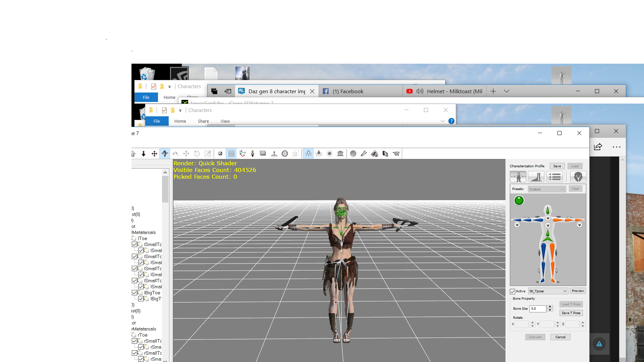Viewport: 644px width, 362px height.
Task: Expand the left hand finger mapping button
Action: pos(517,225)
